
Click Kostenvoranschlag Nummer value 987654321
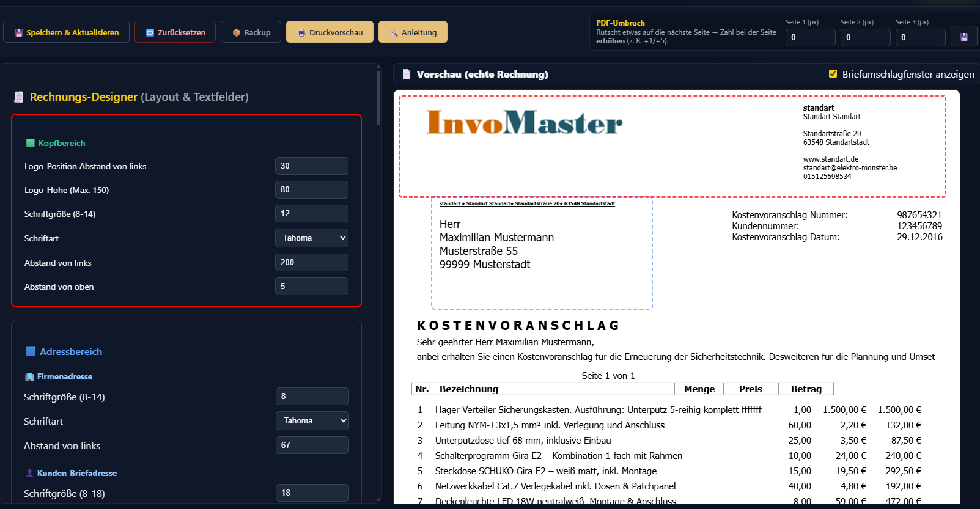point(919,215)
